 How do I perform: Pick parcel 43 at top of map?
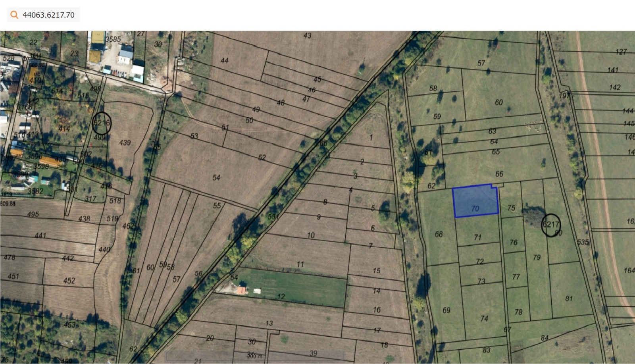coord(308,36)
